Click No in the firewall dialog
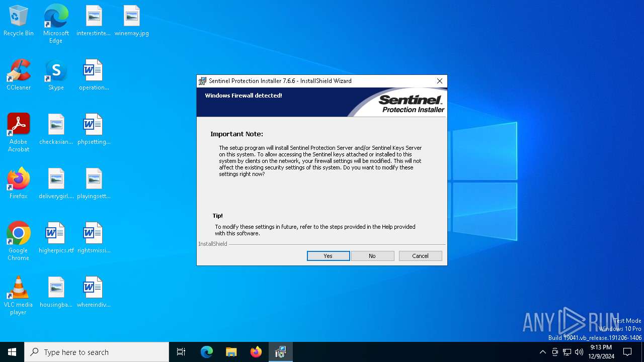Viewport: 644px width, 362px height. tap(372, 256)
